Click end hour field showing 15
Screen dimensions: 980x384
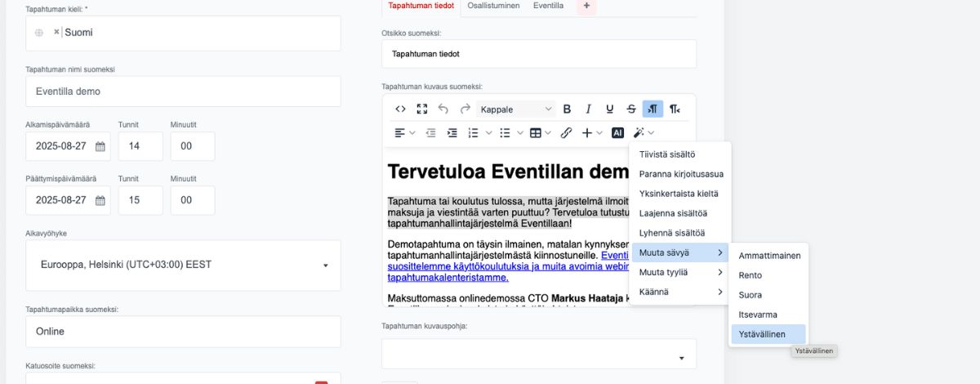140,200
